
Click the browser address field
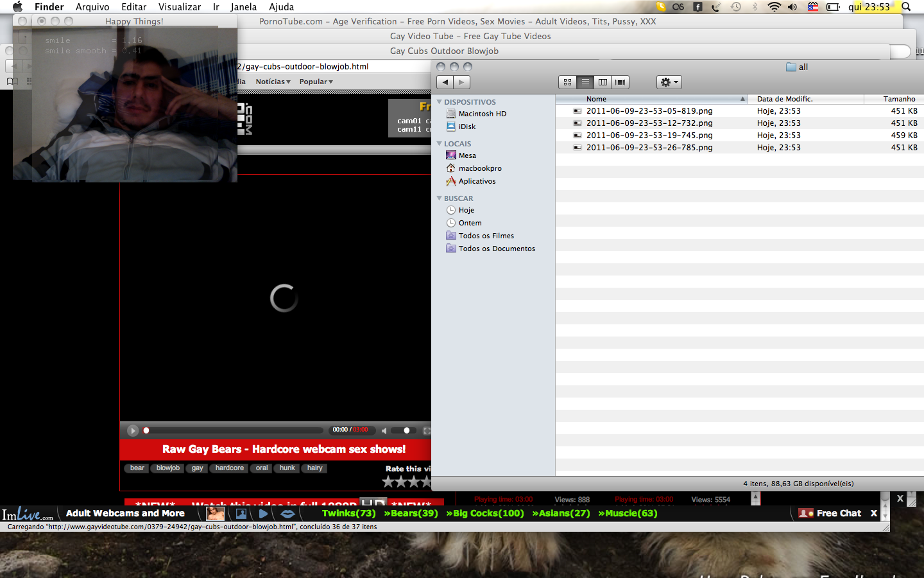click(x=334, y=66)
